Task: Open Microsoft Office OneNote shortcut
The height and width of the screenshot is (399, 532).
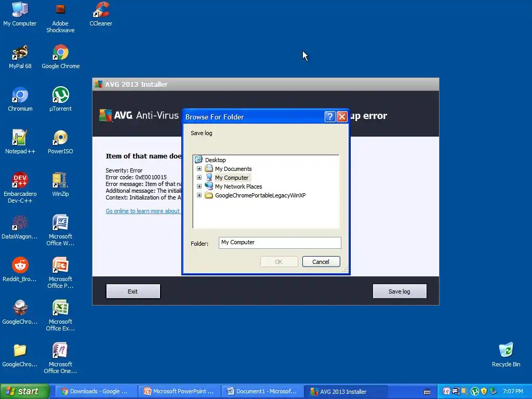Action: pos(60,358)
